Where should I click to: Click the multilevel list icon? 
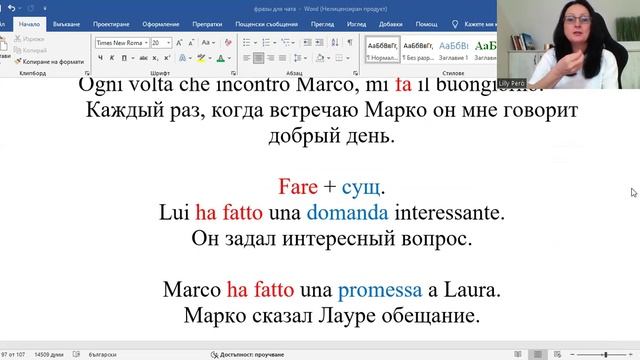285,42
